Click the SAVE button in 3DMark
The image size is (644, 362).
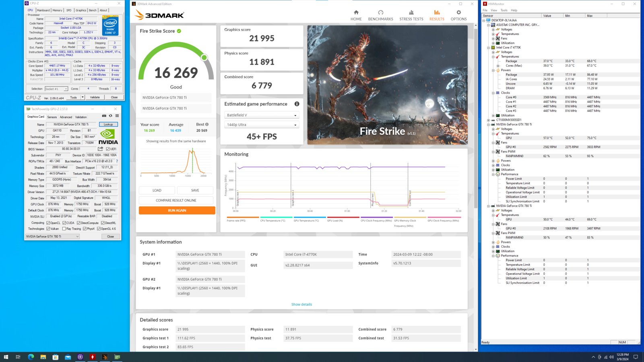click(x=195, y=190)
